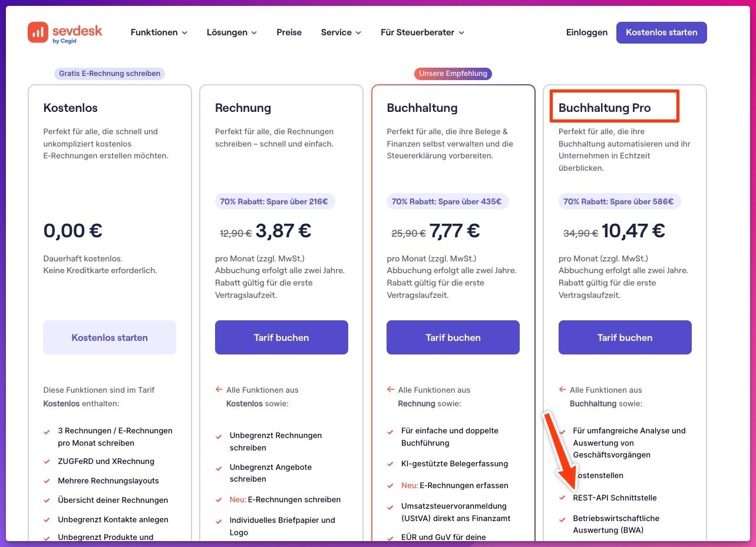The height and width of the screenshot is (547, 756).
Task: Click checkmark beside Mehrere Rechnungslayouts
Action: [47, 481]
